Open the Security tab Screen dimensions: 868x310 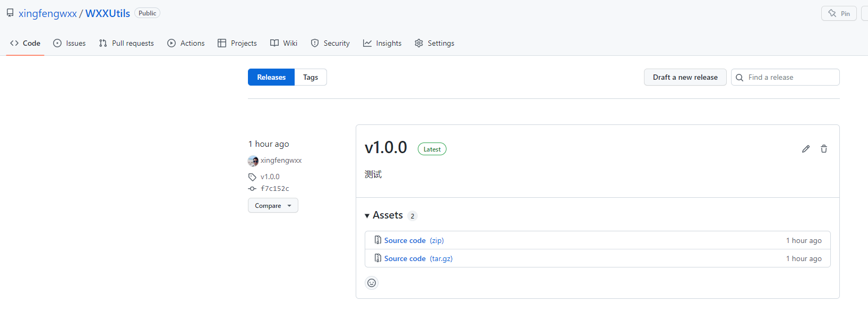coord(330,43)
